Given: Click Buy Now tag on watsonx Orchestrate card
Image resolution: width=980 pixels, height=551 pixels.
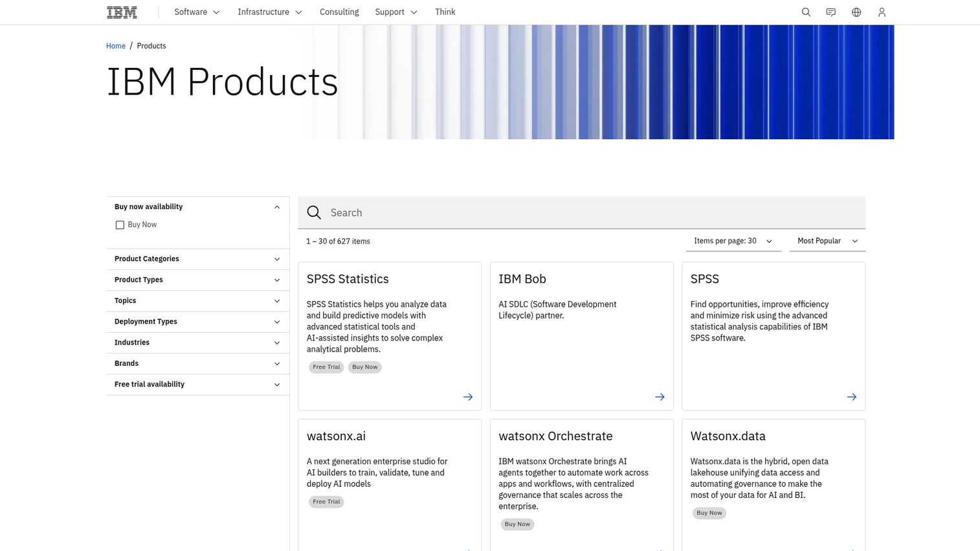Looking at the screenshot, I should coord(517,524).
